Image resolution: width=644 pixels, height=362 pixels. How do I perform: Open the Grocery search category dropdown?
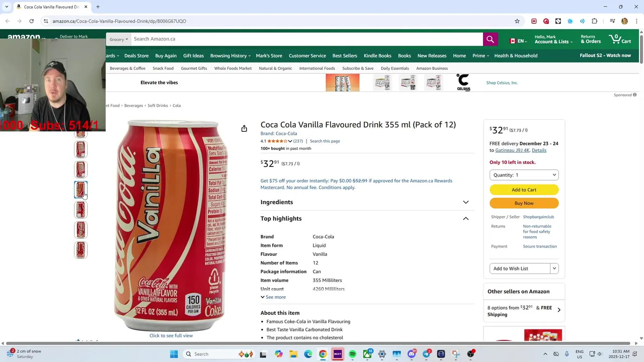(x=119, y=39)
